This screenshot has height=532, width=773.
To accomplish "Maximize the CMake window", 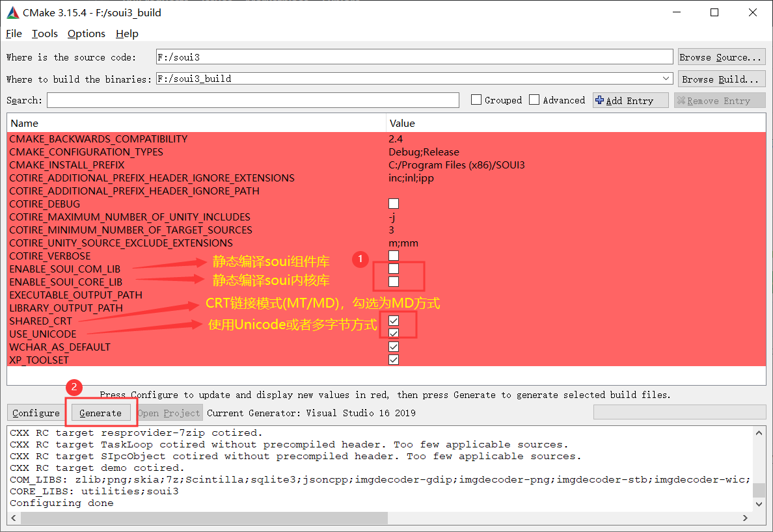I will tap(714, 12).
